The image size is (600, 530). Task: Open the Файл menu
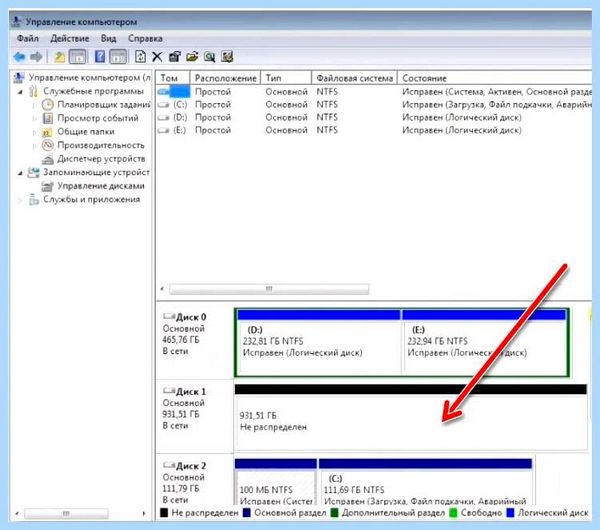click(x=28, y=39)
